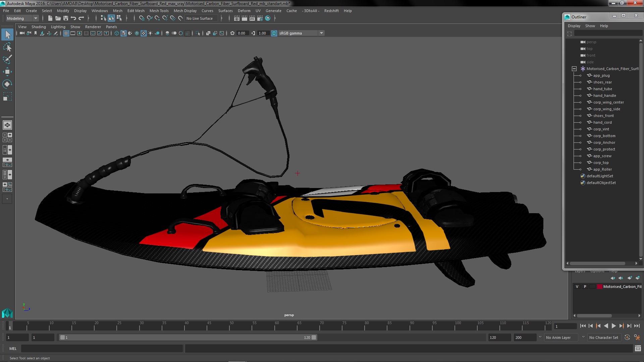
Task: Collapse the Motorised_Carbon_Fiber_Surf group
Action: point(574,69)
